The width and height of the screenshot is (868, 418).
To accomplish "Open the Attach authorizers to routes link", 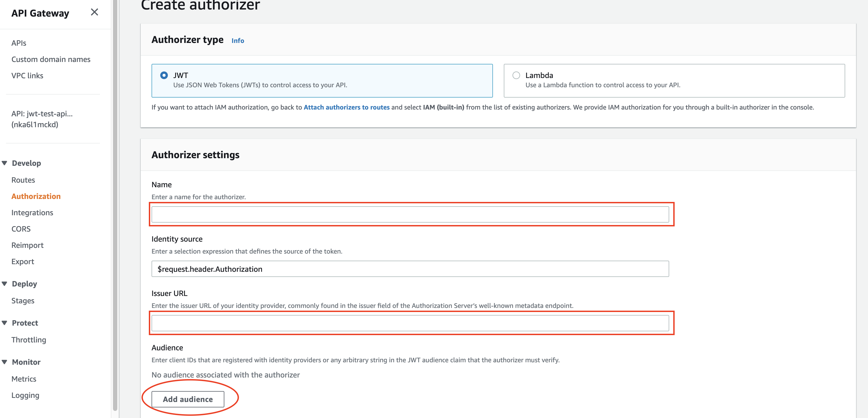I will click(x=346, y=107).
